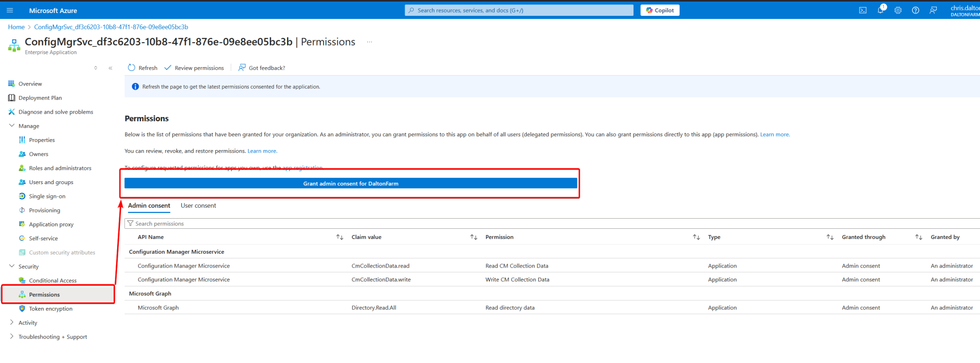Open Provisioning
Image resolution: width=980 pixels, height=363 pixels.
(45, 210)
